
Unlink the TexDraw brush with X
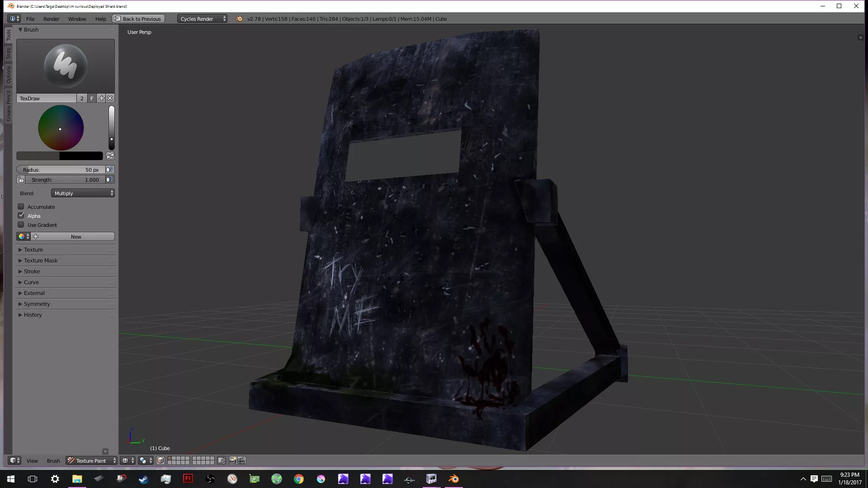point(110,98)
